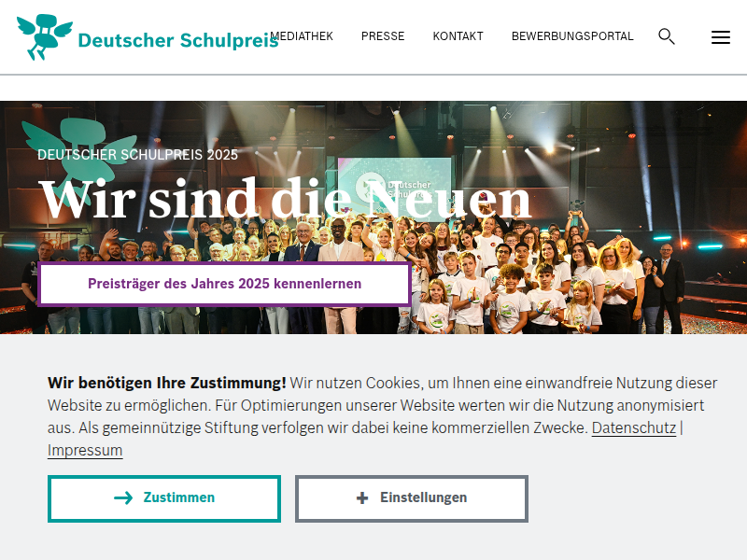Viewport: 747px width, 560px height.
Task: Open the hamburger menu icon
Action: [x=720, y=37]
